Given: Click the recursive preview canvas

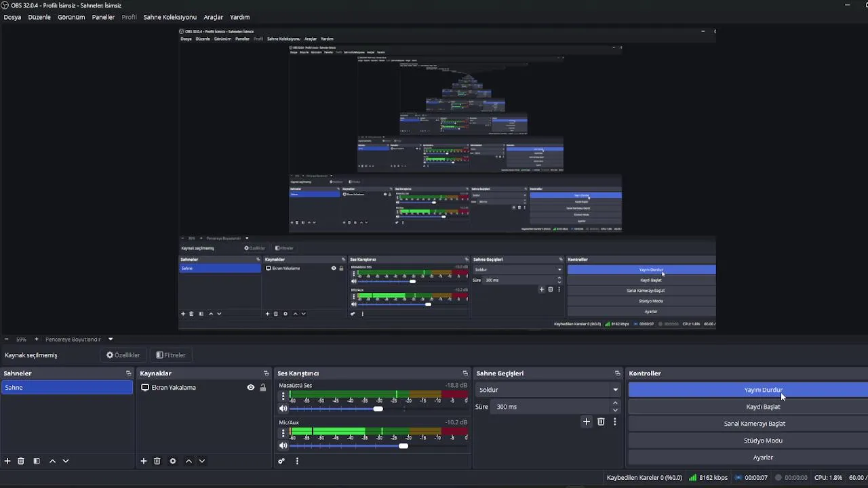Looking at the screenshot, I should 447,178.
